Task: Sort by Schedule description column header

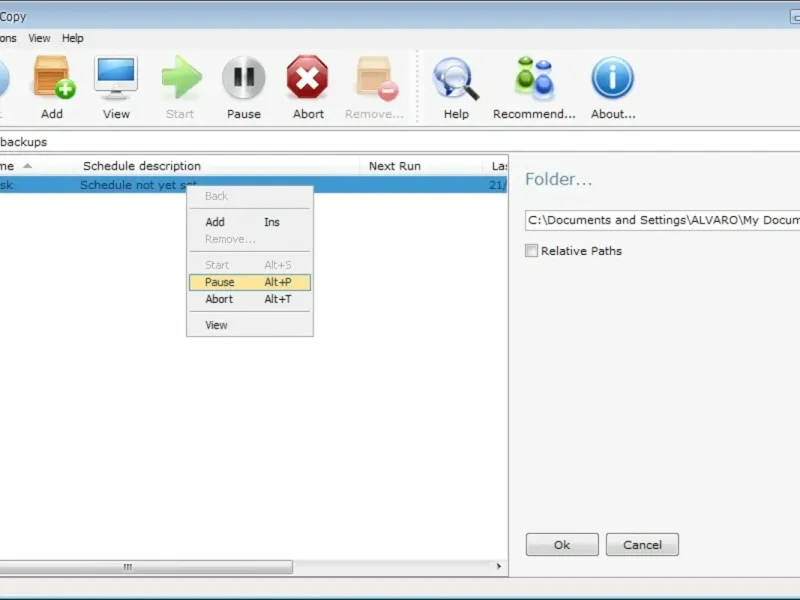Action: (216, 166)
